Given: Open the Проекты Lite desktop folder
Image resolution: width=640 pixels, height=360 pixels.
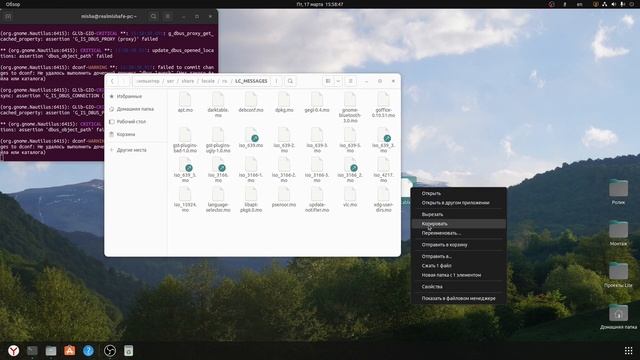Looking at the screenshot, I should coord(618,275).
